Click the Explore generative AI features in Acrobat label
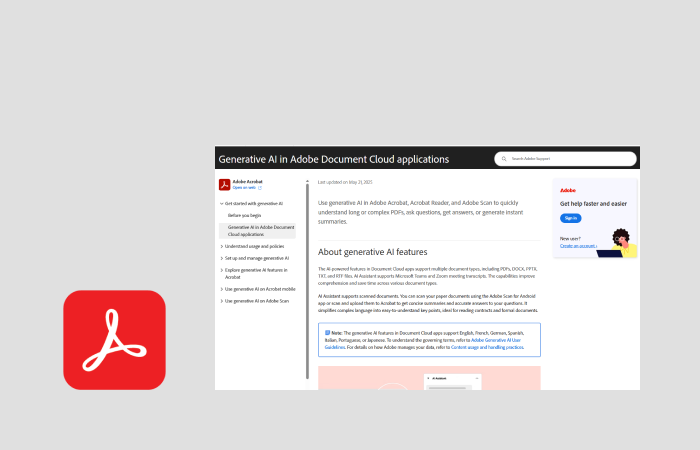The width and height of the screenshot is (700, 450). click(256, 274)
